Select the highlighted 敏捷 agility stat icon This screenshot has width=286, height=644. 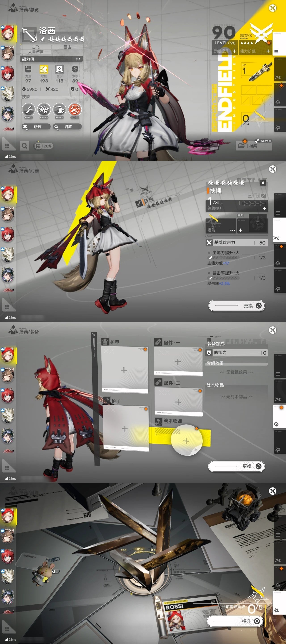(44, 69)
